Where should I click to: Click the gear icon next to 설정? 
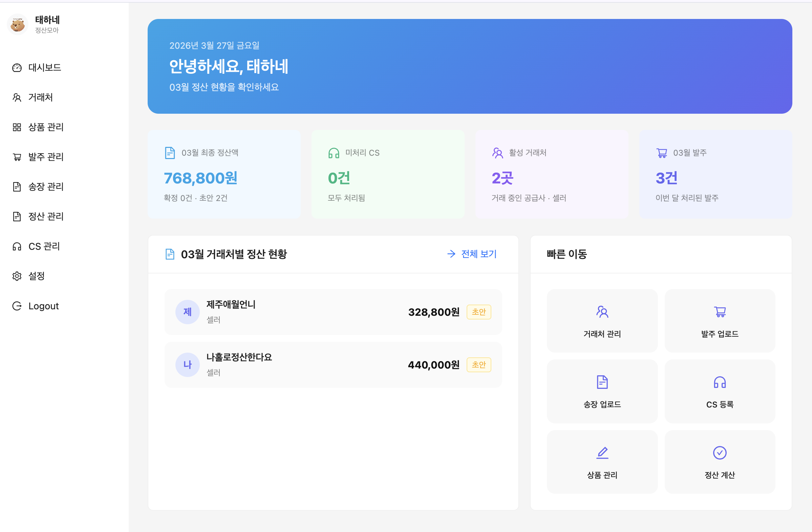click(17, 276)
